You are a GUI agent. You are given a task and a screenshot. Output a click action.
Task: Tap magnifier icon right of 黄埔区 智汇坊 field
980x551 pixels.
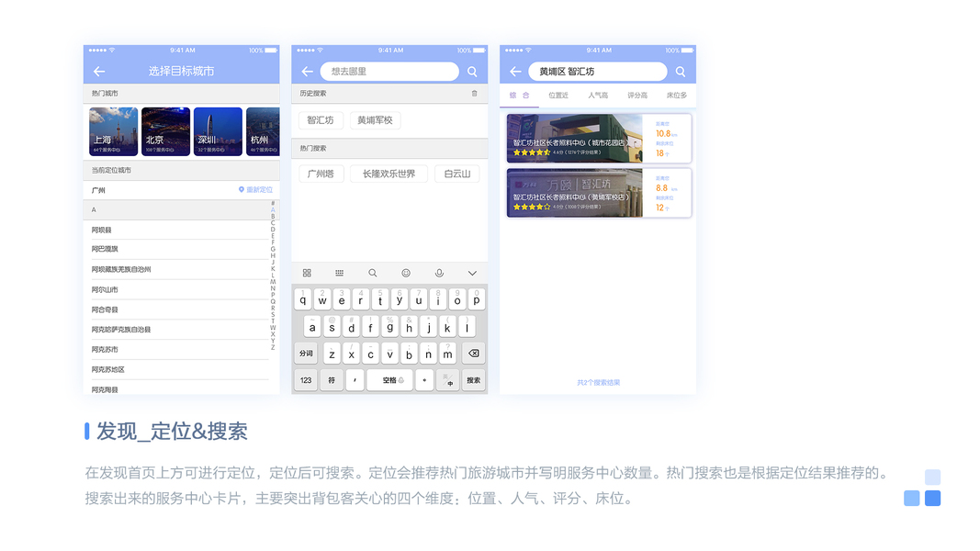coord(681,72)
